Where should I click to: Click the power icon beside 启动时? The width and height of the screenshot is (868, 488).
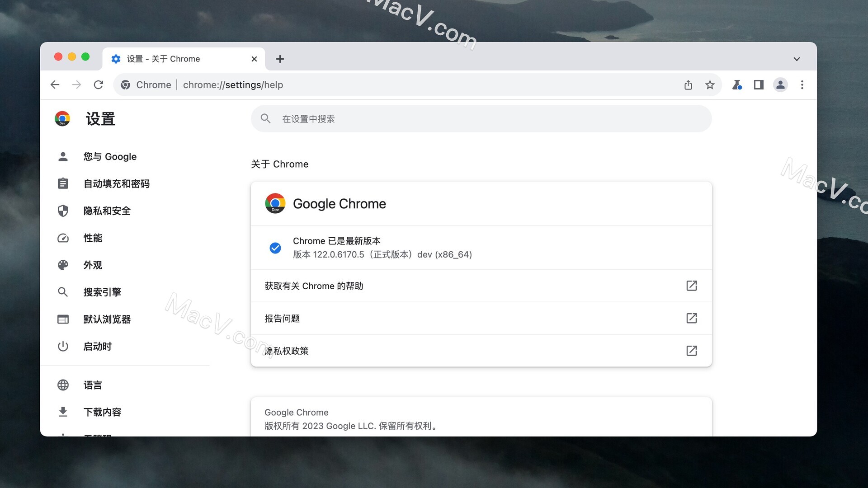(x=63, y=347)
